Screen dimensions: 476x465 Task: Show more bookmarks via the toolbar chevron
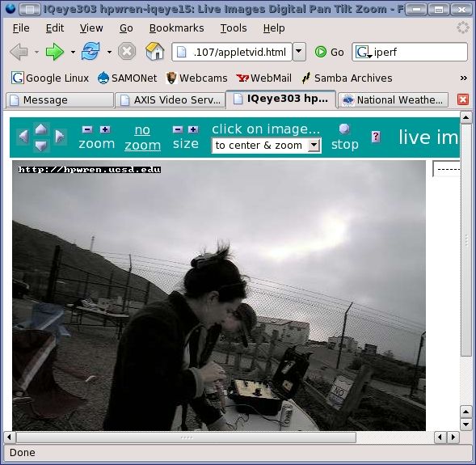[x=464, y=78]
